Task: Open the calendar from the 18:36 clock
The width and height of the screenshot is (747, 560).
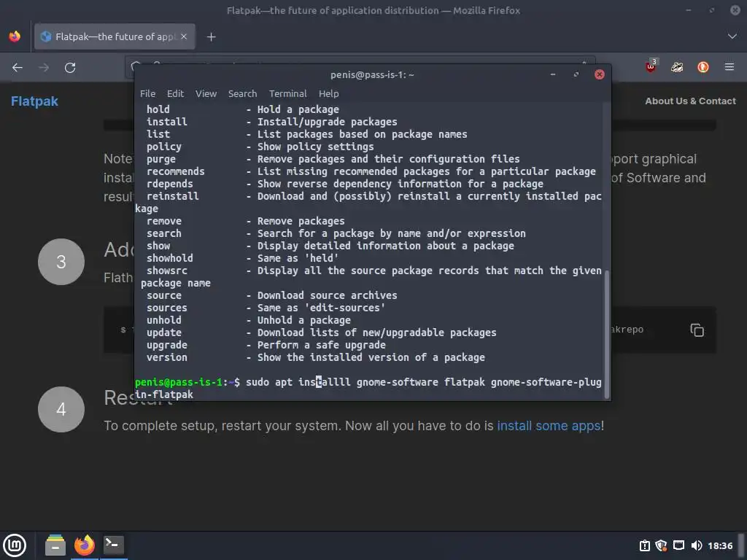Action: [720, 545]
